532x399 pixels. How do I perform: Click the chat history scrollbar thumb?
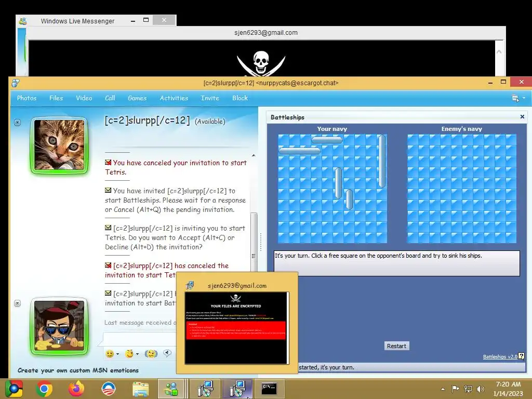tap(254, 242)
